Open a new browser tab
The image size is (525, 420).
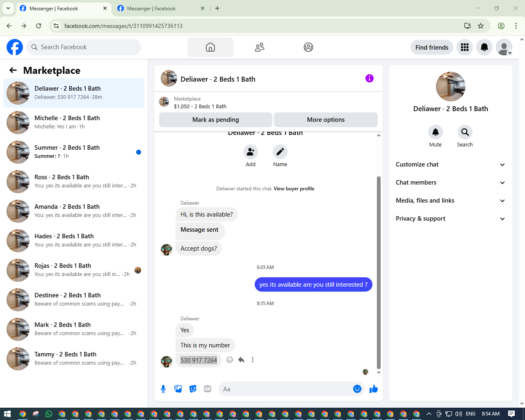(x=217, y=8)
